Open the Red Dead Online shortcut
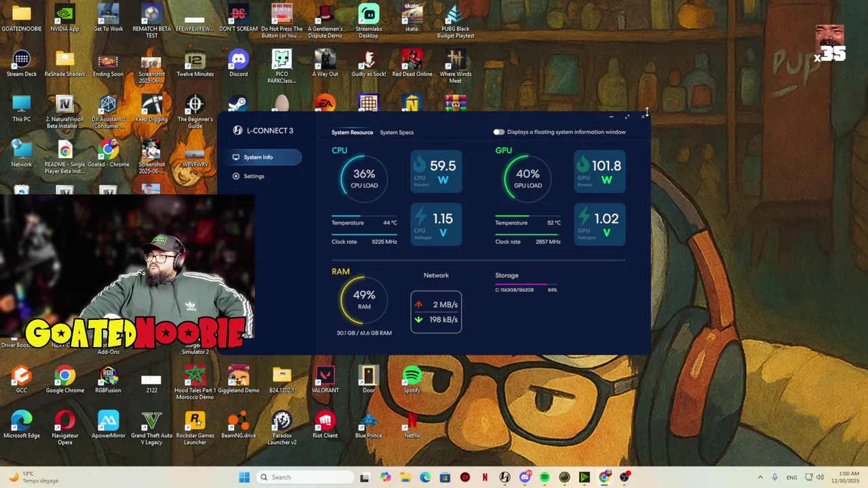This screenshot has width=868, height=488. [x=412, y=63]
